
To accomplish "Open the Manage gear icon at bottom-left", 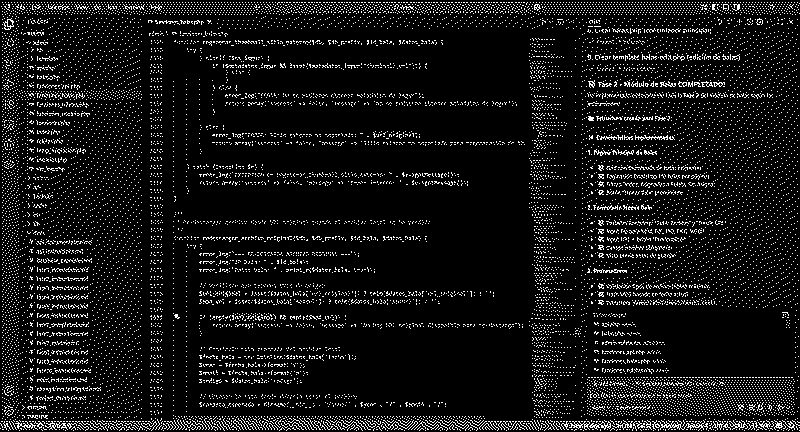I will pos(8,411).
